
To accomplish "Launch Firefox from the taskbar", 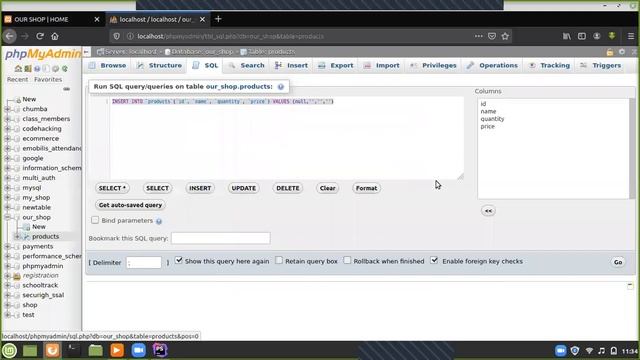I will tap(52, 351).
